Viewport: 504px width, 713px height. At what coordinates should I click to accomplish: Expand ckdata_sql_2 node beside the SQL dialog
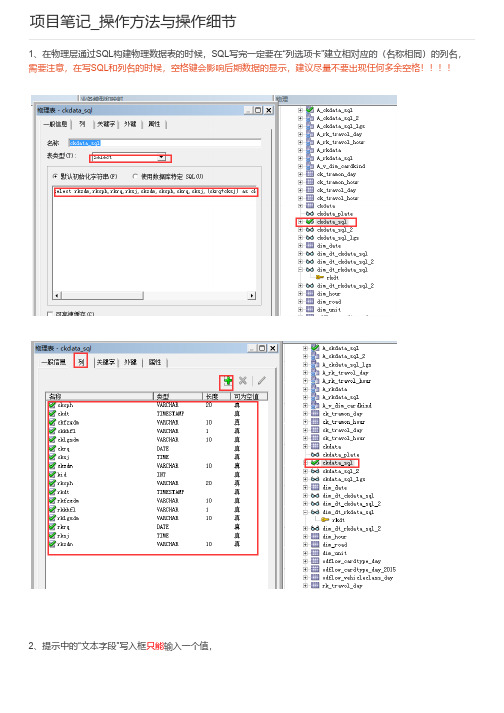pos(300,230)
